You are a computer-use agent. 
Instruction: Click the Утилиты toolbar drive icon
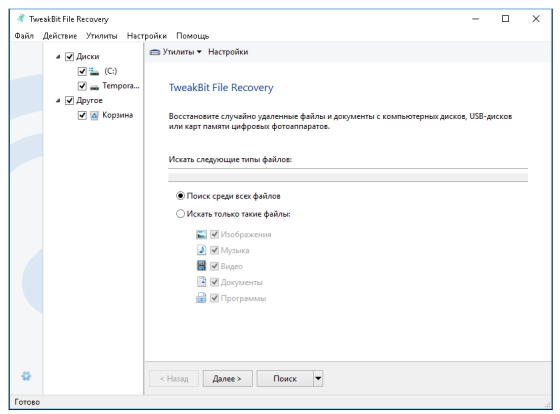point(155,52)
